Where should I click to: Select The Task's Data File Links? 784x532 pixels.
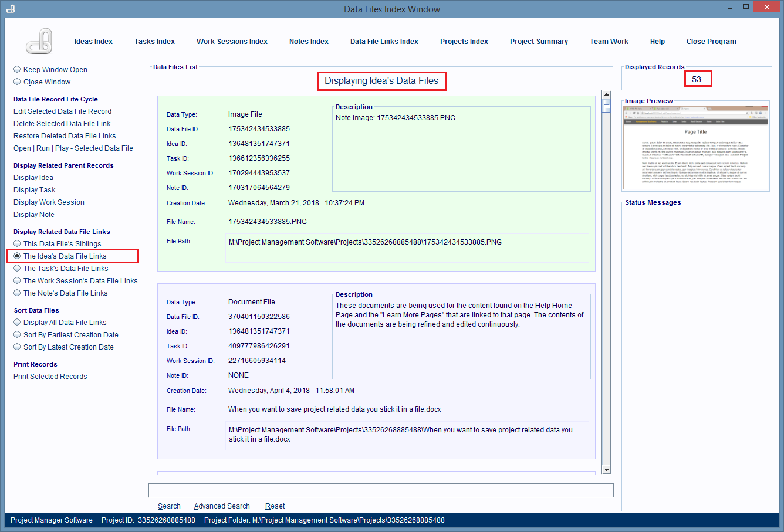tap(61, 268)
